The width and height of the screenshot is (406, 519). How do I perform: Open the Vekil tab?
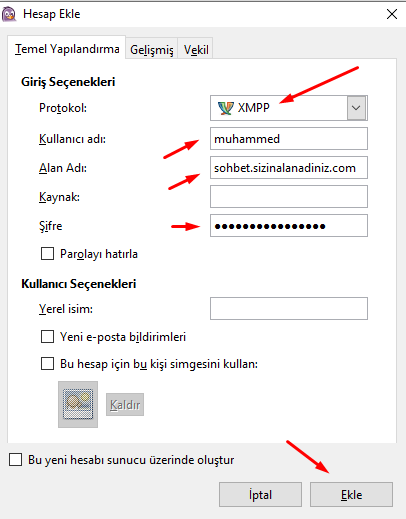coord(196,49)
